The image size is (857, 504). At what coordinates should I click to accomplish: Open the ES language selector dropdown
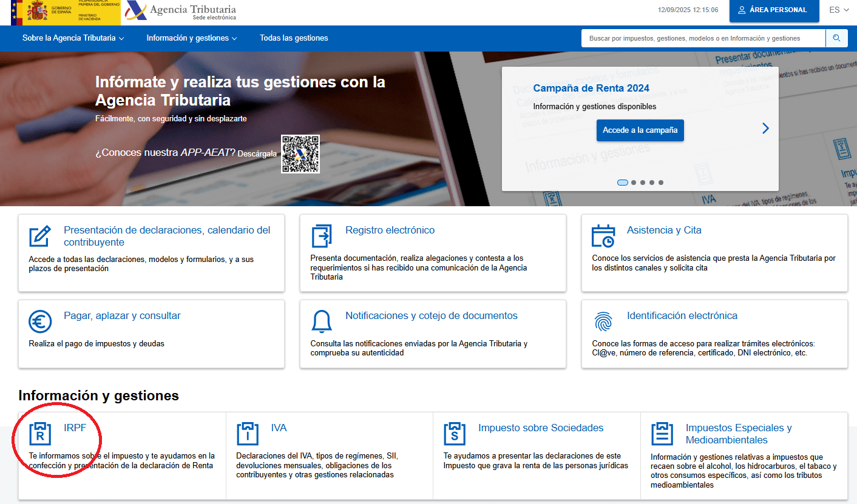(839, 10)
